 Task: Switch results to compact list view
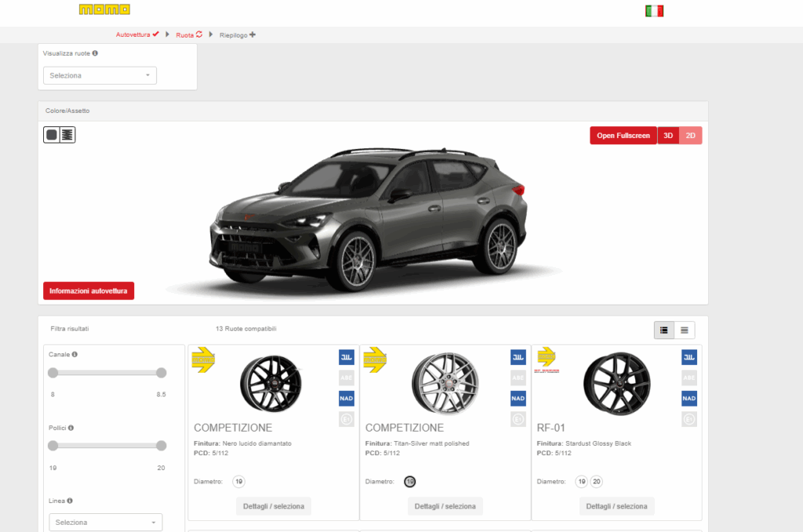coord(685,330)
